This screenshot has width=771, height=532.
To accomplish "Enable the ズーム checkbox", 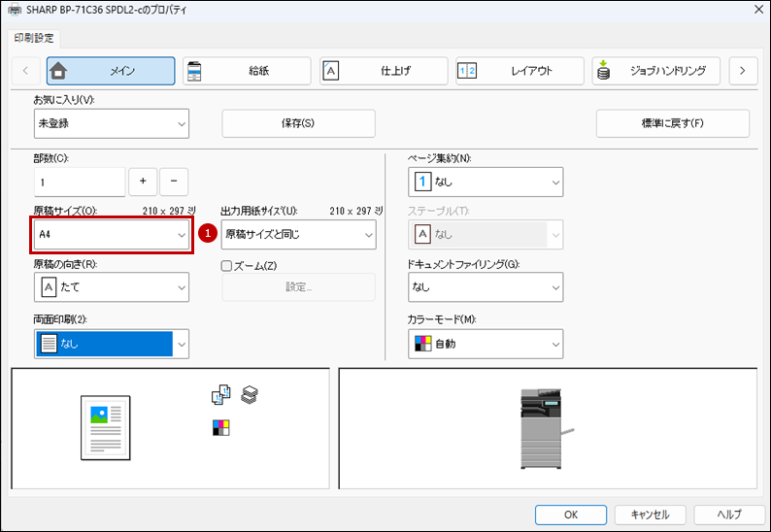I will pos(227,266).
